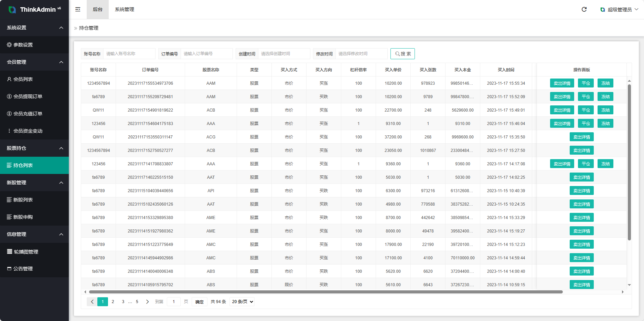Image resolution: width=644 pixels, height=321 pixels.
Task: Click 卖出详情 for order 20231117155534973706
Action: pyautogui.click(x=562, y=83)
